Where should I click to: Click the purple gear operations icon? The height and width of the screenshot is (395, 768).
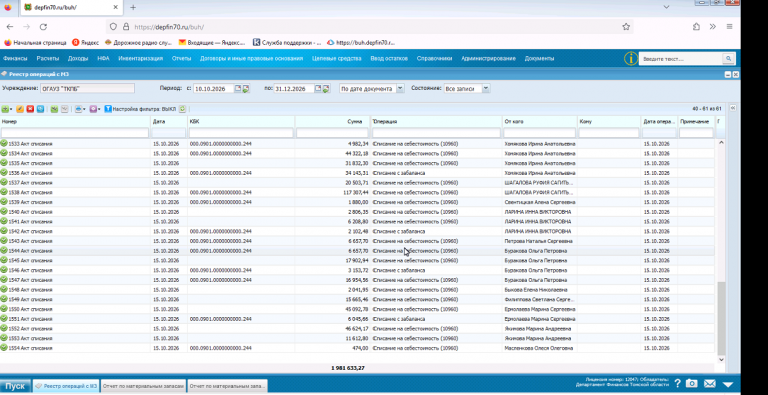coord(93,109)
